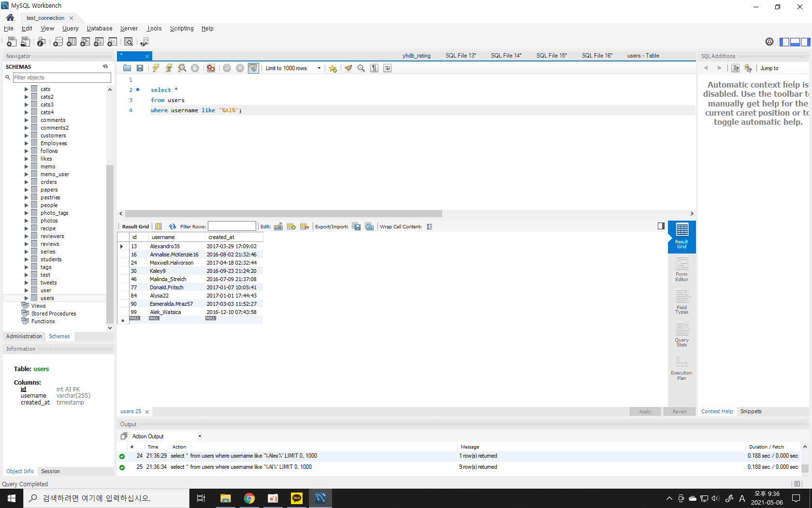
Task: Toggle word wrap in editor
Action: (388, 68)
